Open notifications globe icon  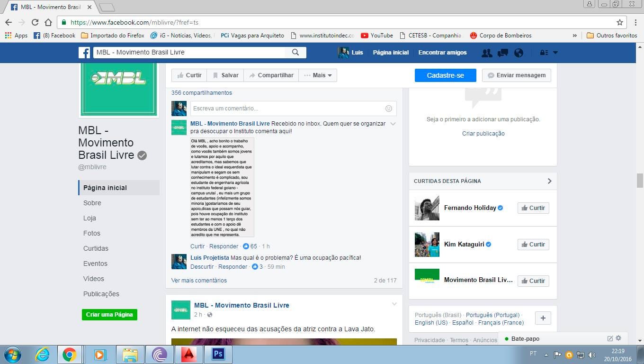[x=519, y=53]
